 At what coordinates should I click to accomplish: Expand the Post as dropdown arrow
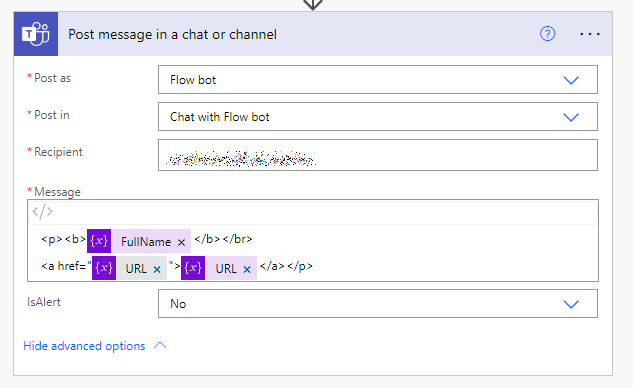tap(571, 80)
